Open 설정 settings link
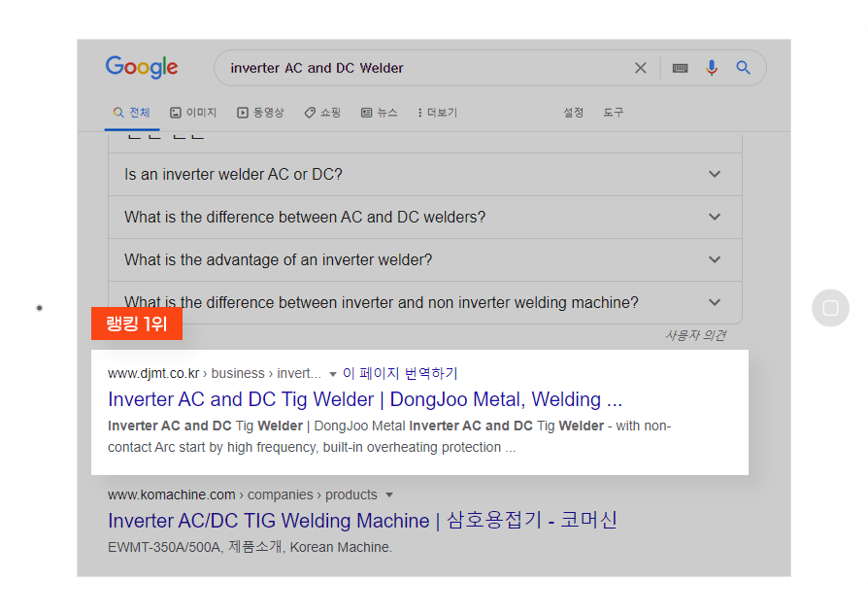The width and height of the screenshot is (868, 614). coord(574,113)
